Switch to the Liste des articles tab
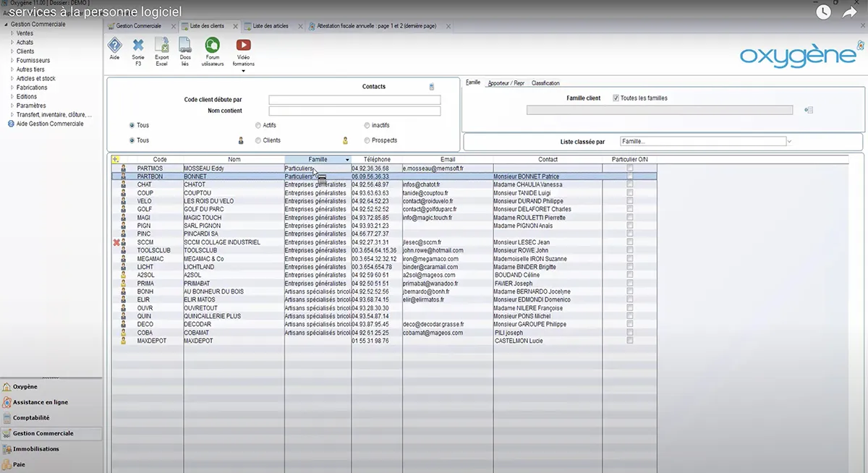 270,26
